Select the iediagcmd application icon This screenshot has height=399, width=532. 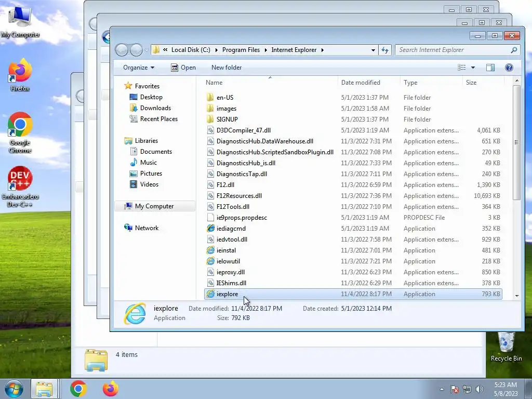point(211,229)
